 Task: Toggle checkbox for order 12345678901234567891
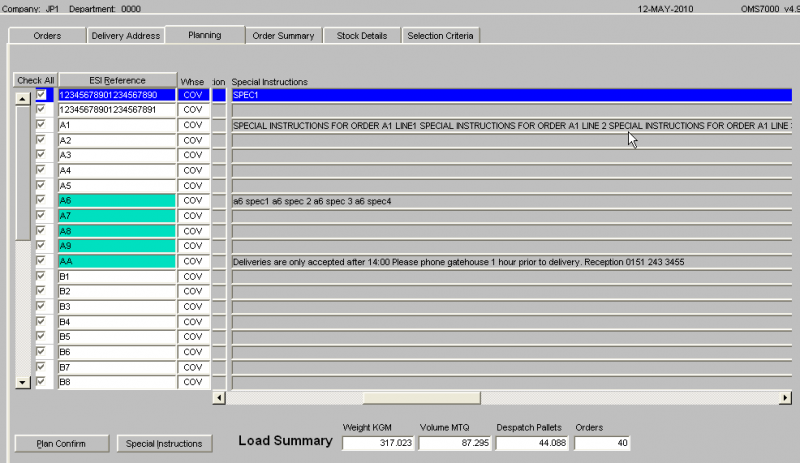41,109
